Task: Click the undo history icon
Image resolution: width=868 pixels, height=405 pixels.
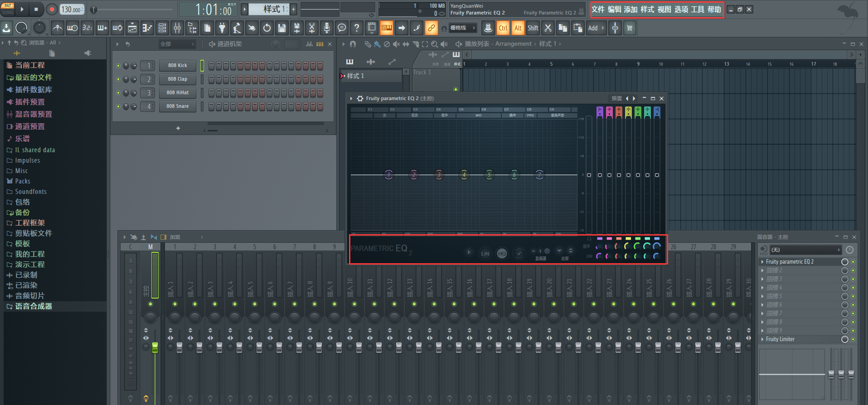Action: (267, 28)
